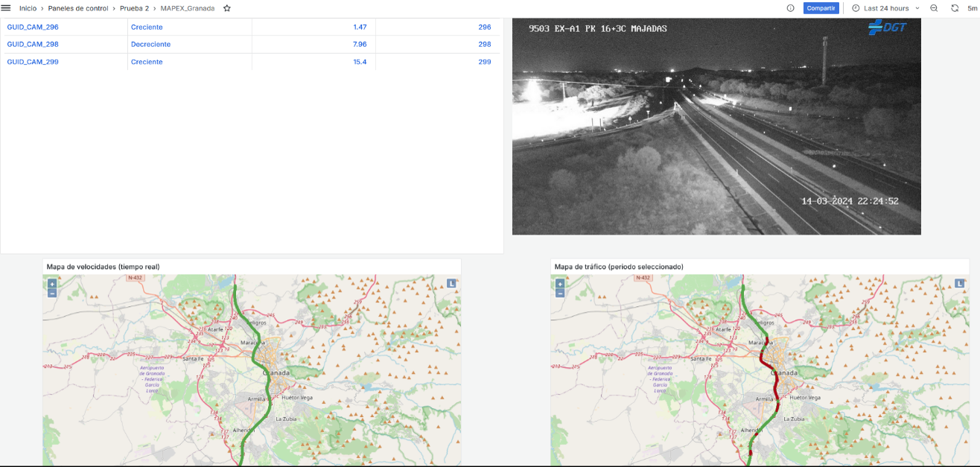Open the GUID_CAM_298 link

tap(33, 45)
